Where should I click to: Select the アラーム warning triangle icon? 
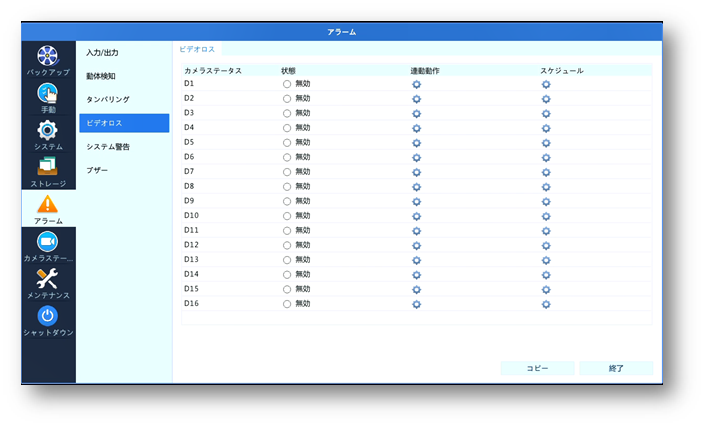click(48, 204)
